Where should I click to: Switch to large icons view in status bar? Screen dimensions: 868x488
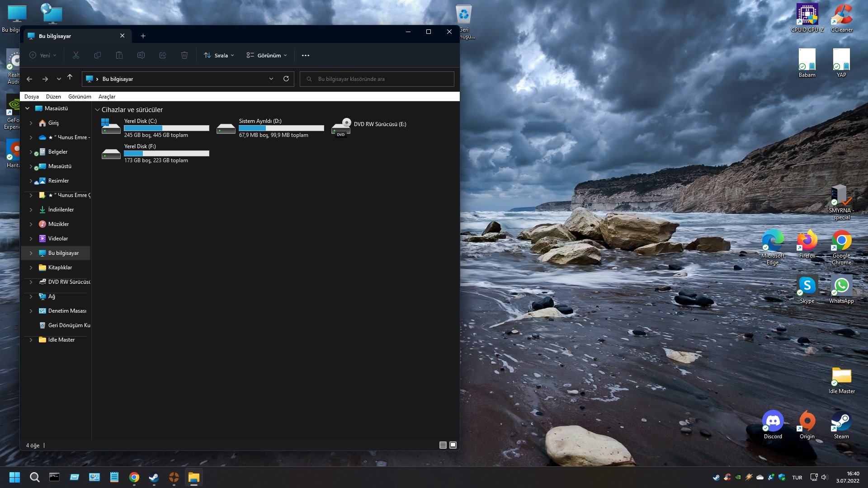point(453,445)
